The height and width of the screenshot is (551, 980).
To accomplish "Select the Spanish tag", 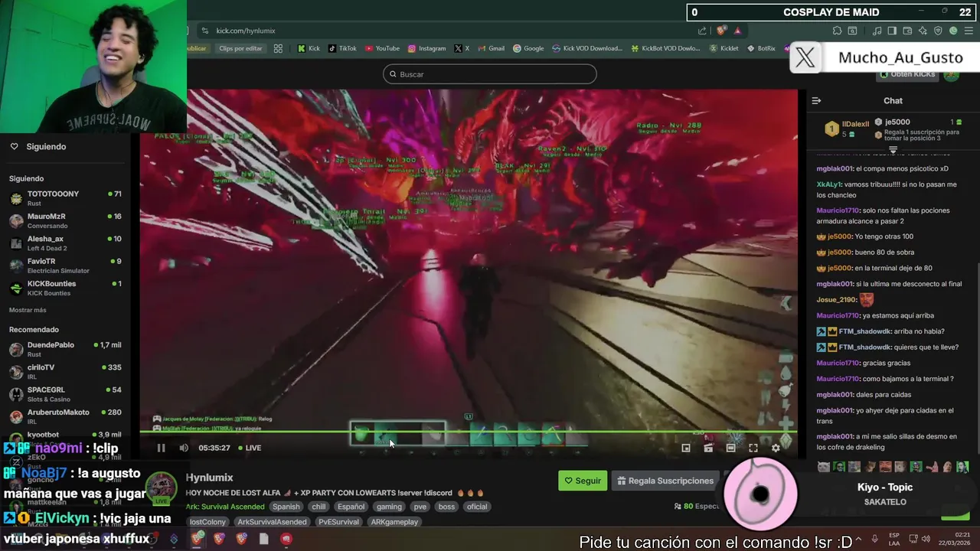I will tap(286, 507).
